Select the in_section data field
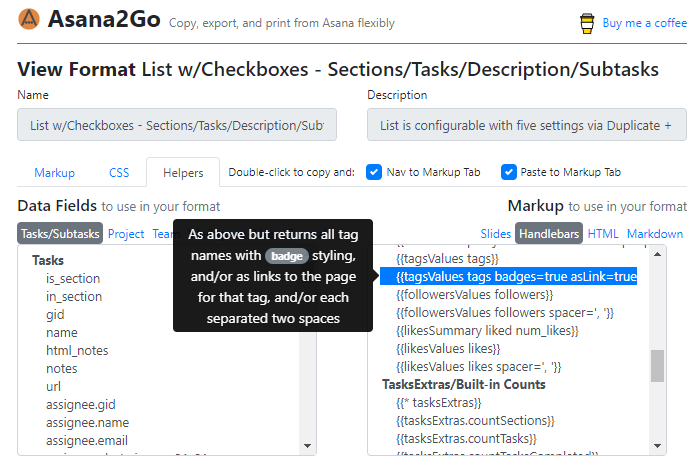Viewport: 699px width, 462px height. click(x=74, y=297)
